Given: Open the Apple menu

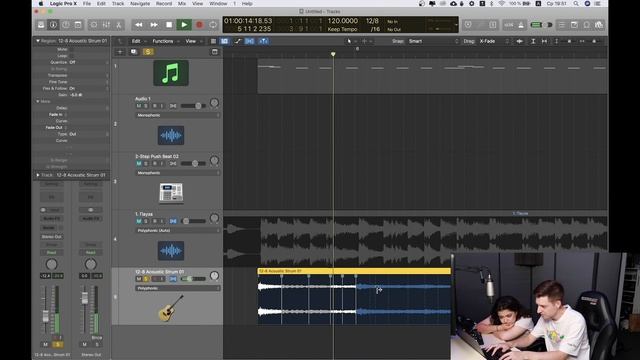Looking at the screenshot, I should tap(41, 4).
